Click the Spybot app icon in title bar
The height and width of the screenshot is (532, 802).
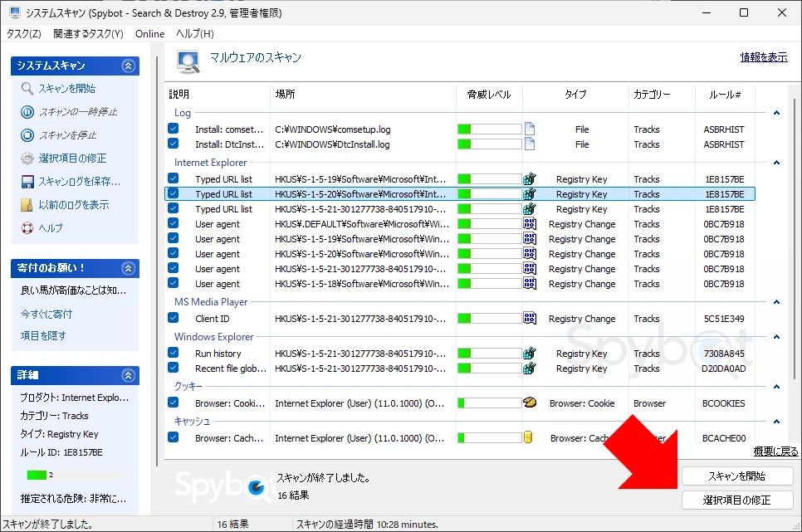[x=14, y=12]
